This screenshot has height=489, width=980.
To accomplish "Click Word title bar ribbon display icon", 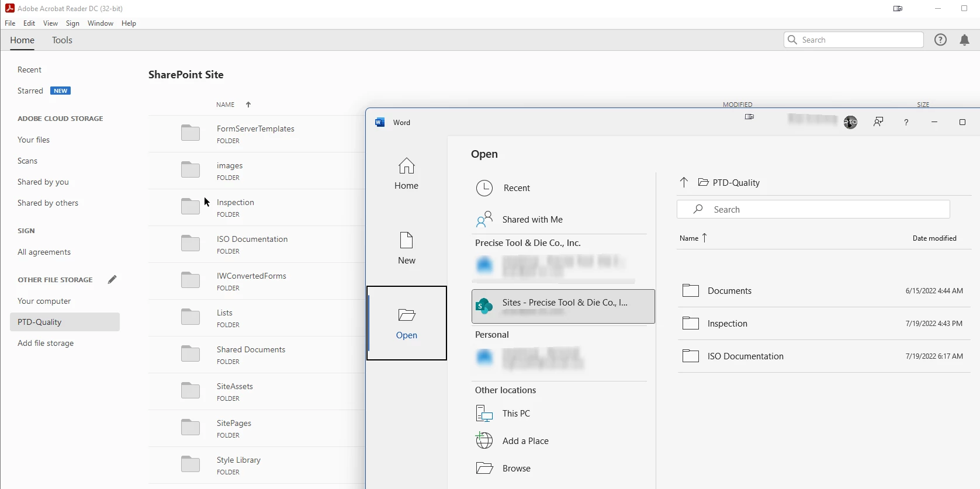I will click(x=749, y=117).
